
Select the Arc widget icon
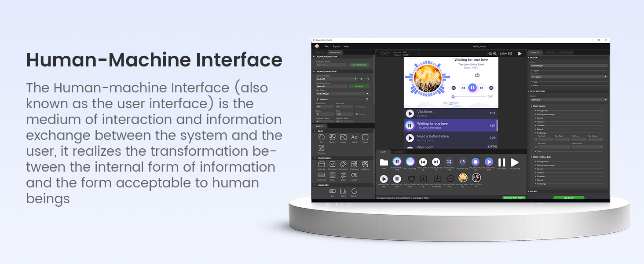pyautogui.click(x=322, y=138)
